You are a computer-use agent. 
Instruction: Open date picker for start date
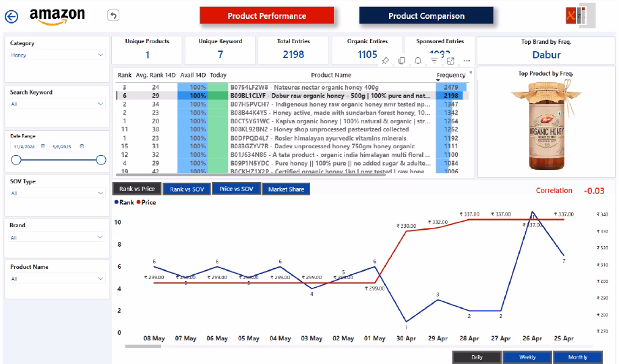[x=43, y=146]
